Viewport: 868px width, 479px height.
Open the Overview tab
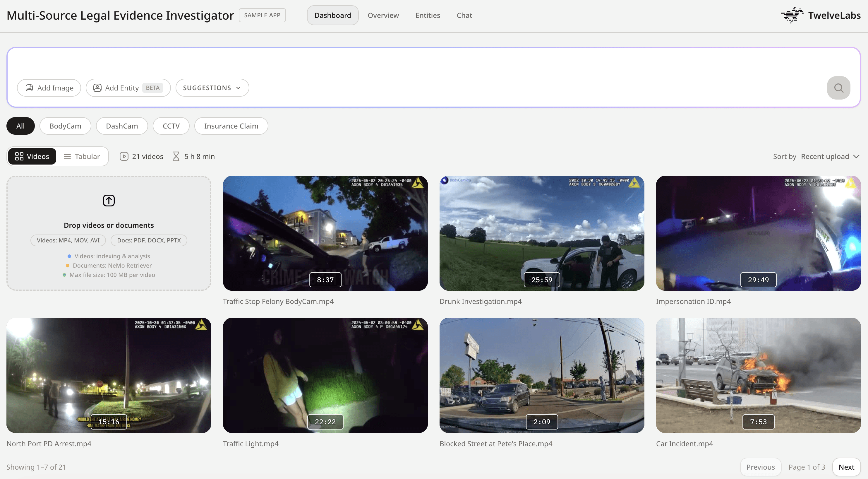[x=383, y=15]
